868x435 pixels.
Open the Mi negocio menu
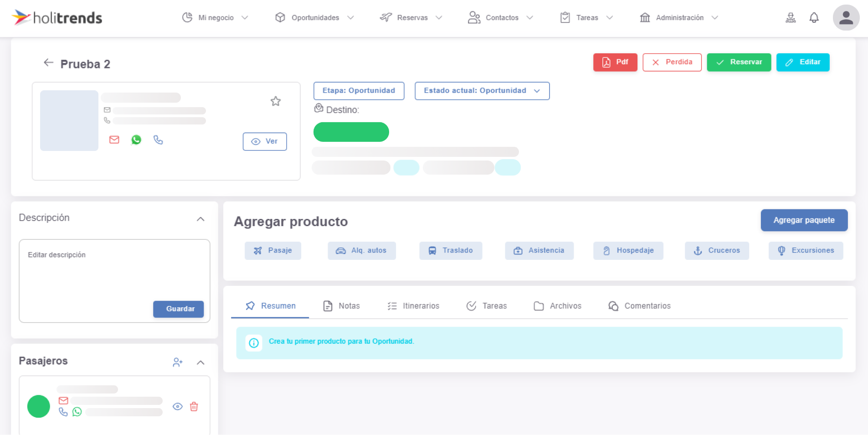click(x=215, y=18)
